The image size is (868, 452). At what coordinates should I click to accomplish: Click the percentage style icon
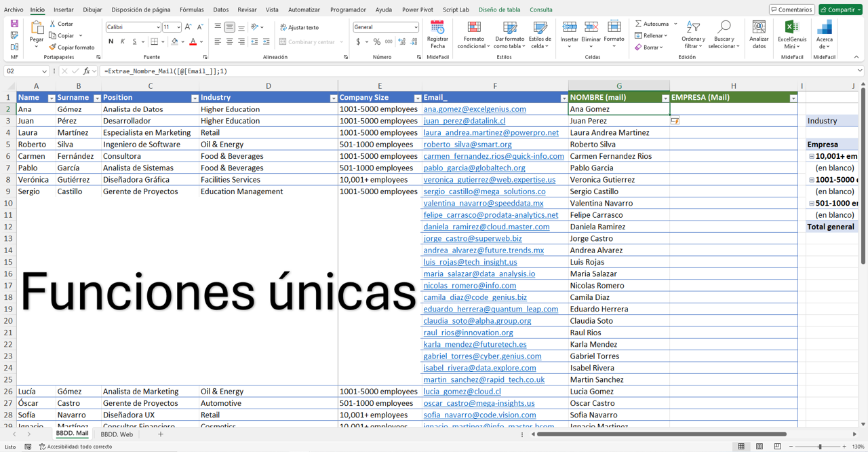377,41
